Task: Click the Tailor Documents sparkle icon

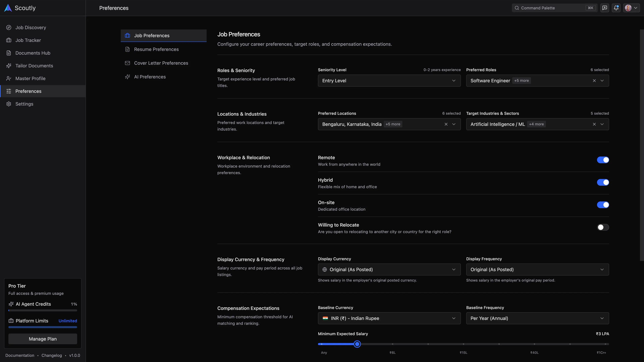Action: [9, 66]
